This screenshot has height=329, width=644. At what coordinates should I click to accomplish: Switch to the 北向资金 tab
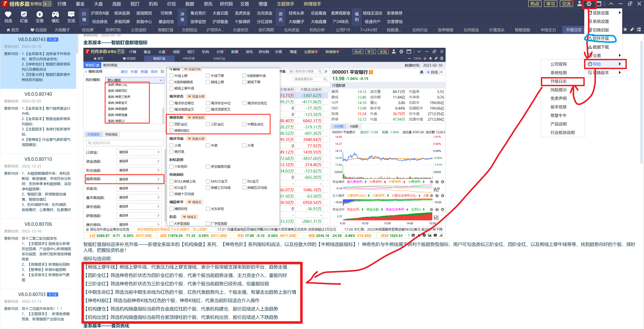click(x=291, y=30)
